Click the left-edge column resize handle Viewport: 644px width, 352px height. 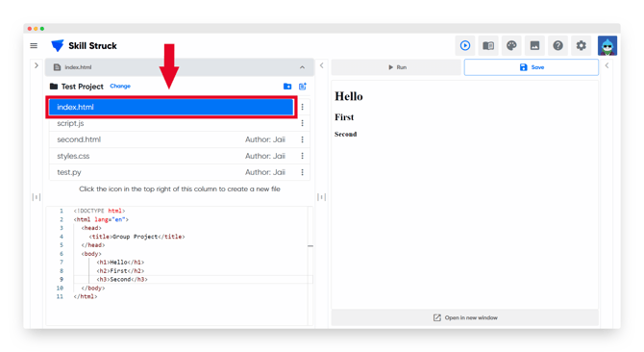tap(37, 197)
